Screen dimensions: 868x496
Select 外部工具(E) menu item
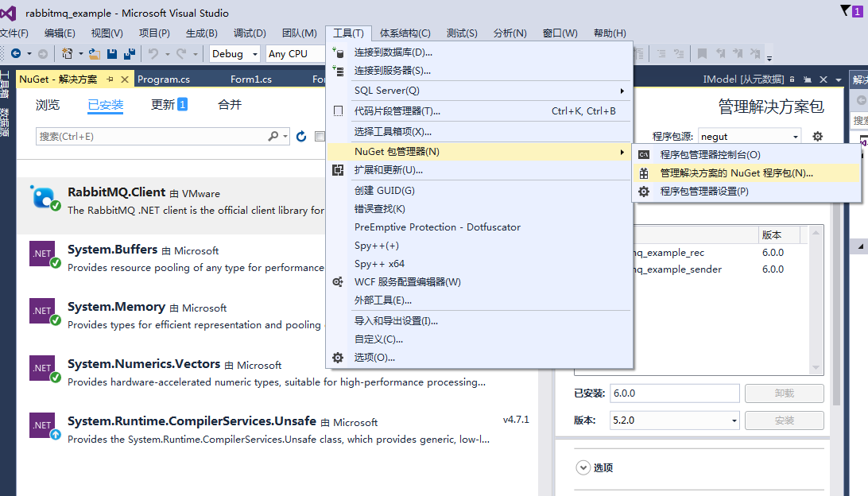tap(479, 300)
